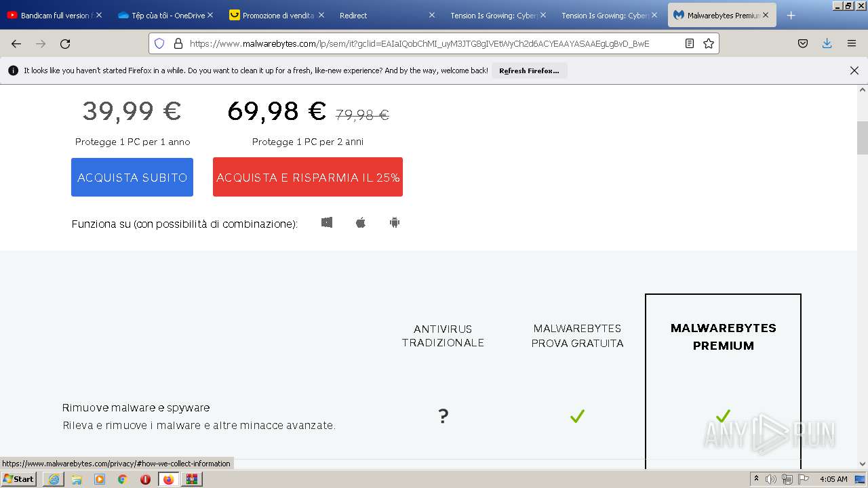Click the Refresh Firefox button
Viewport: 868px width, 488px height.
pos(529,70)
